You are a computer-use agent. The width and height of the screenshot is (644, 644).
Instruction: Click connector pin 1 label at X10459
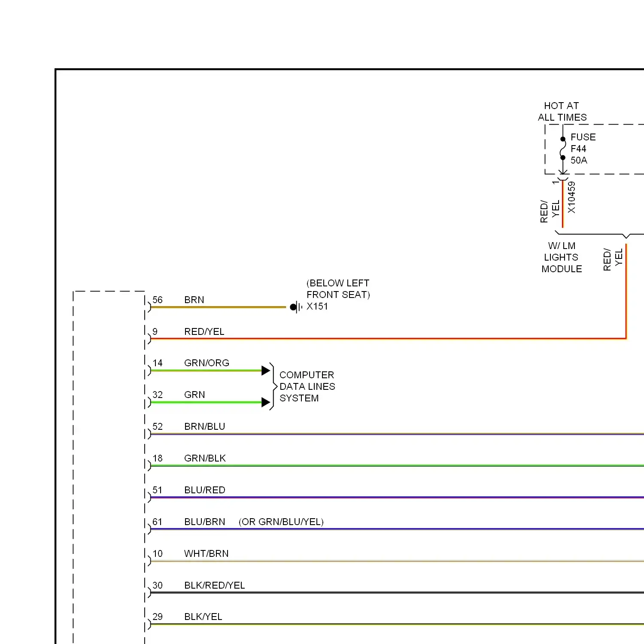pos(556,182)
